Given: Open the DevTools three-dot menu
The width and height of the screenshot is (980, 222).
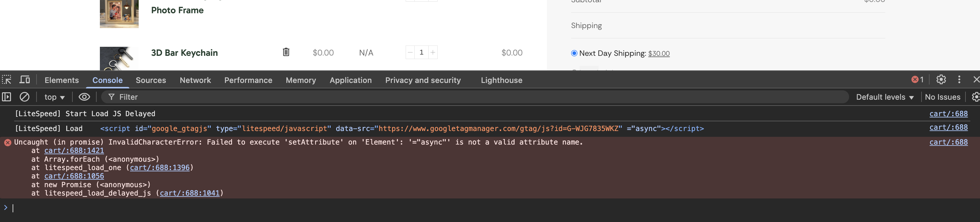Looking at the screenshot, I should [x=959, y=79].
